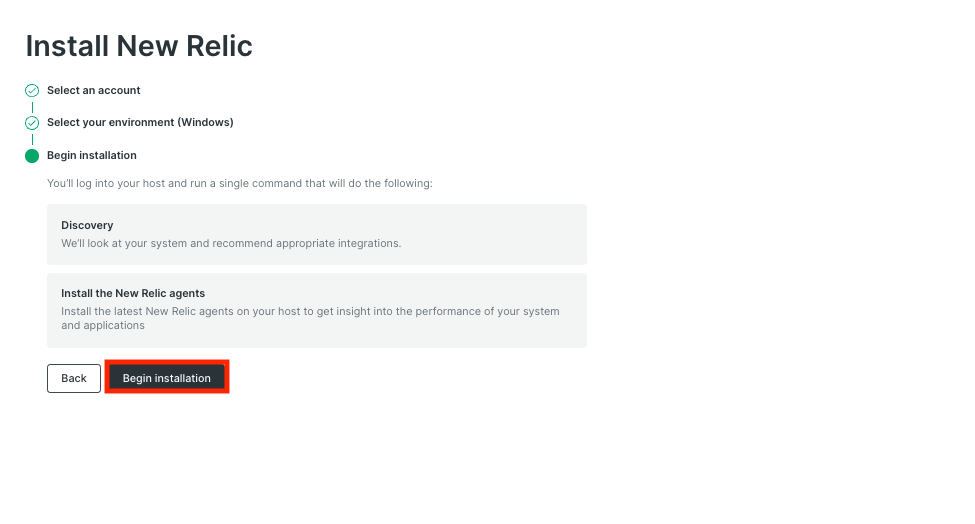Click the checkmark icon beside Select your environment
975x524 pixels.
[x=32, y=123]
